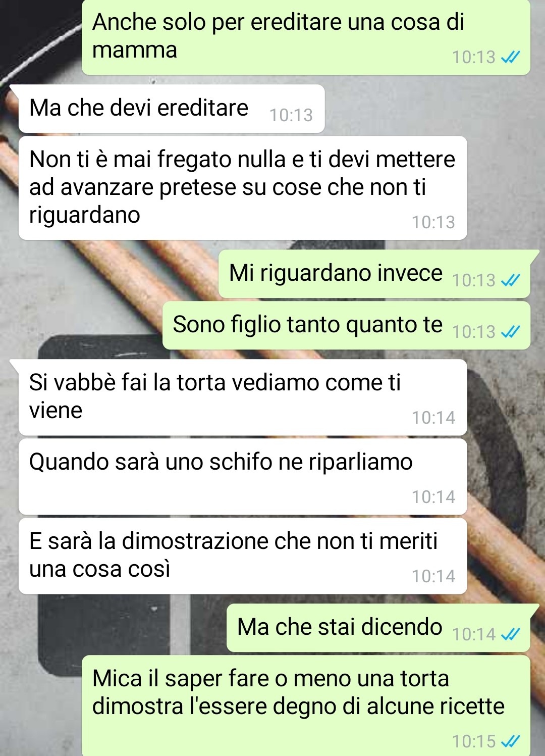545x756 pixels.
Task: Select the 'Mica il saper fare' message
Action: pyautogui.click(x=306, y=705)
